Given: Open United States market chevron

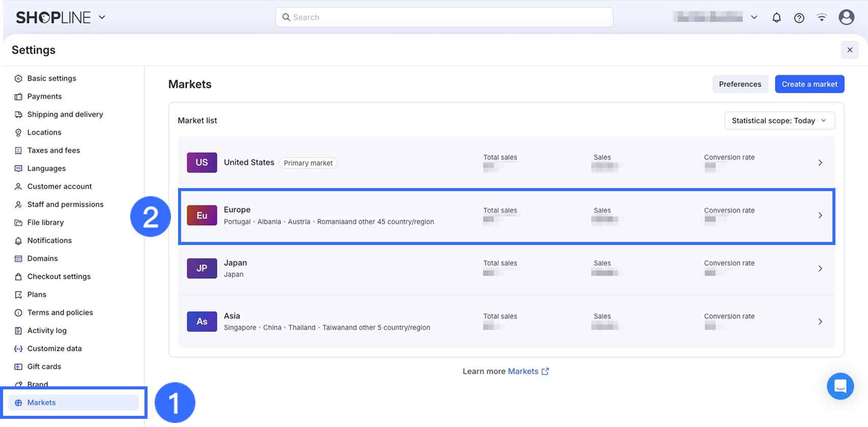Looking at the screenshot, I should pyautogui.click(x=820, y=163).
